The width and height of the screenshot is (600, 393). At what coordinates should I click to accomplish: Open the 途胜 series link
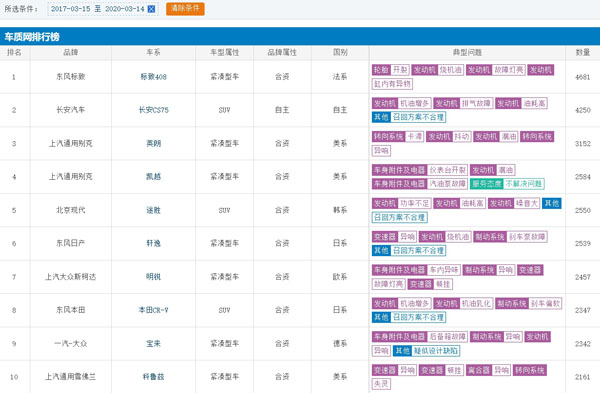coord(153,210)
